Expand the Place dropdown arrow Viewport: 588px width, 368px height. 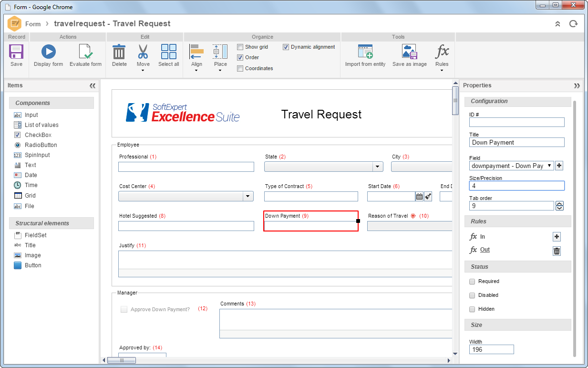pyautogui.click(x=220, y=71)
